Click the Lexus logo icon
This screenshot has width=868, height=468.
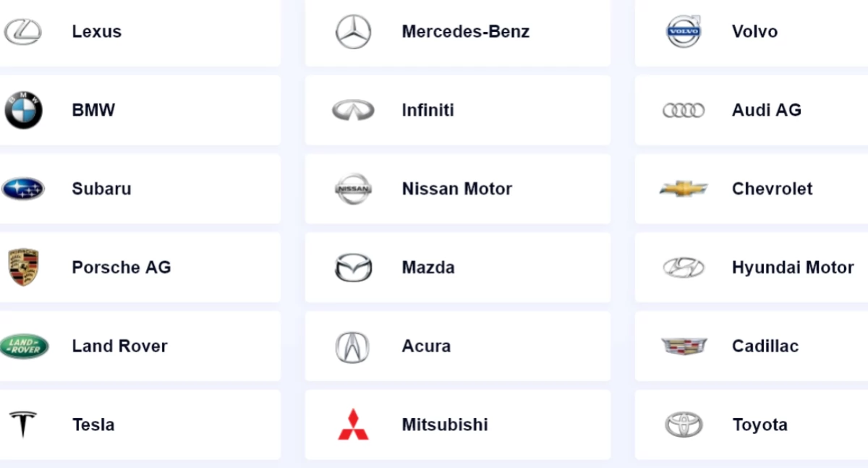click(23, 32)
